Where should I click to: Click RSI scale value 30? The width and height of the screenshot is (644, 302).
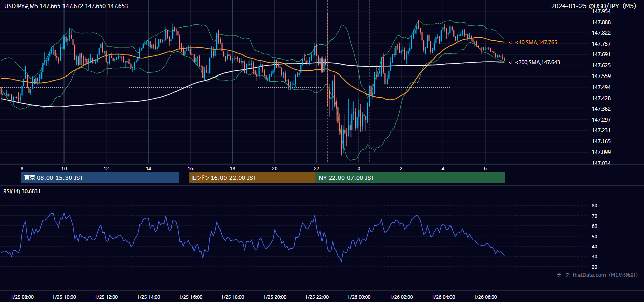594,257
